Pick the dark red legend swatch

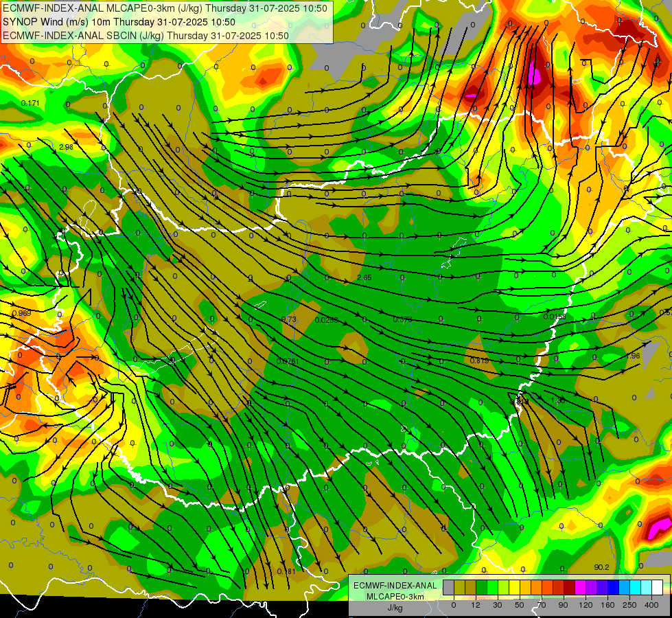[570, 587]
